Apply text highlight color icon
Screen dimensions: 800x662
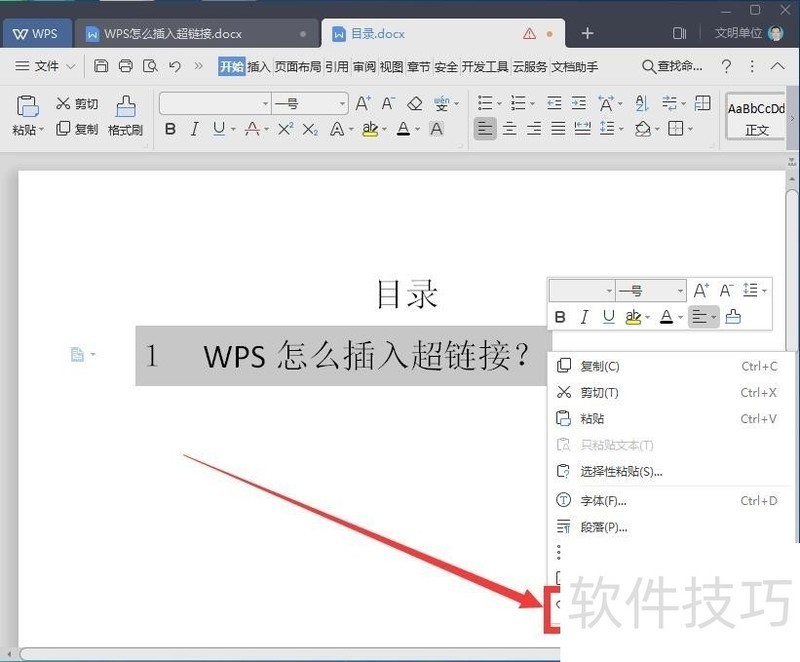point(368,129)
